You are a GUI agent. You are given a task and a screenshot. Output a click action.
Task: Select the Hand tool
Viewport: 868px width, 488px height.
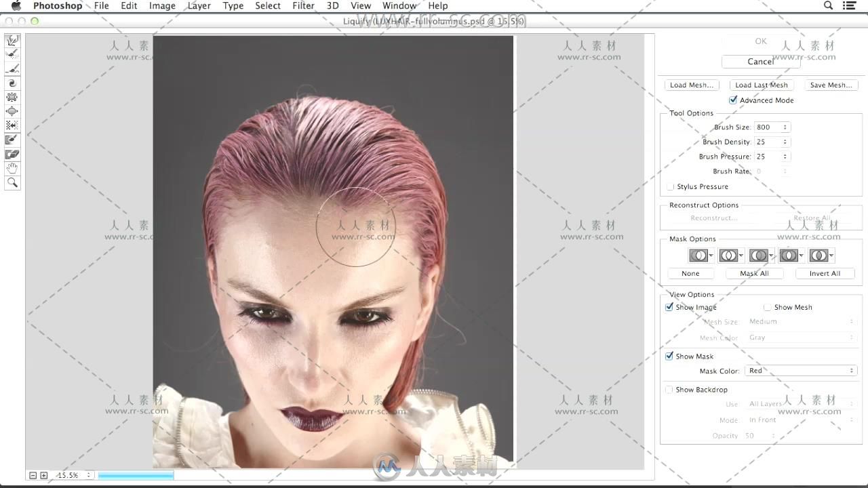point(12,168)
